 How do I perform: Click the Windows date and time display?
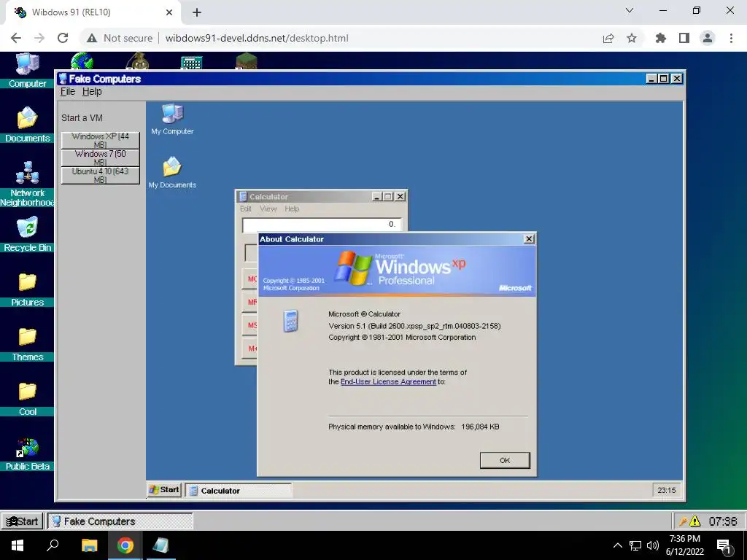(684, 545)
